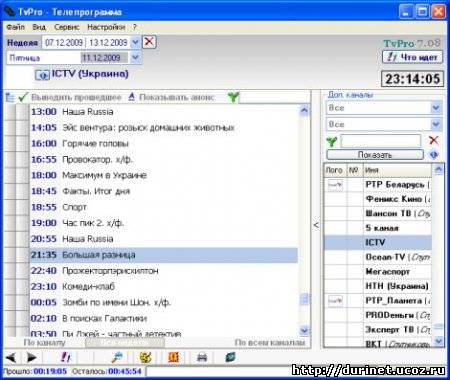Open the Пятница day dropdown
This screenshot has width=450, height=380.
click(x=135, y=58)
